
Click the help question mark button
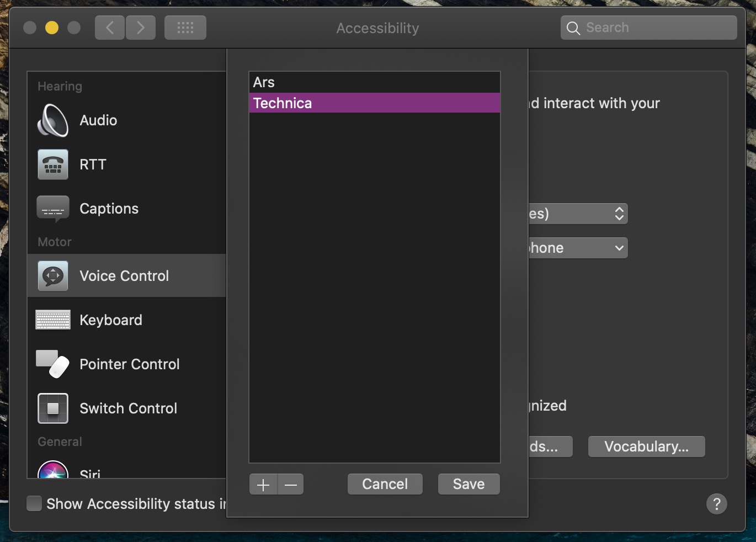point(716,503)
